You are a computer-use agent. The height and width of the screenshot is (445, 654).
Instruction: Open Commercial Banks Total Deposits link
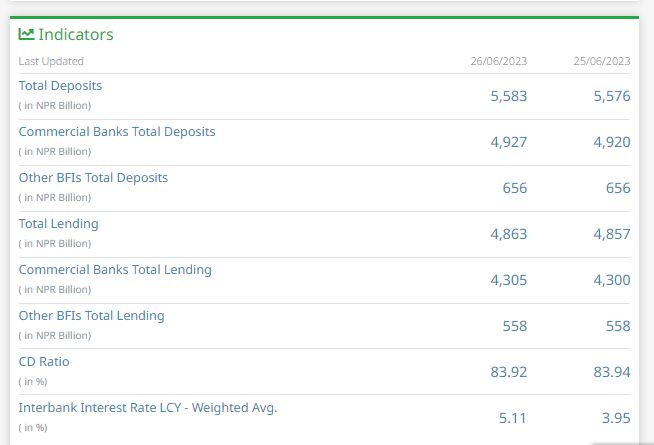coord(117,132)
